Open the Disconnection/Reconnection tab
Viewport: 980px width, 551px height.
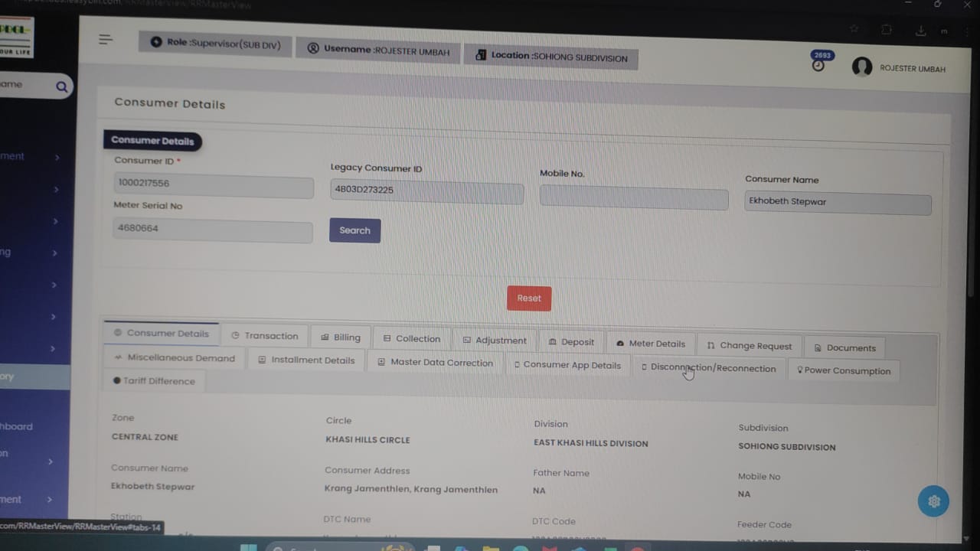coord(709,368)
